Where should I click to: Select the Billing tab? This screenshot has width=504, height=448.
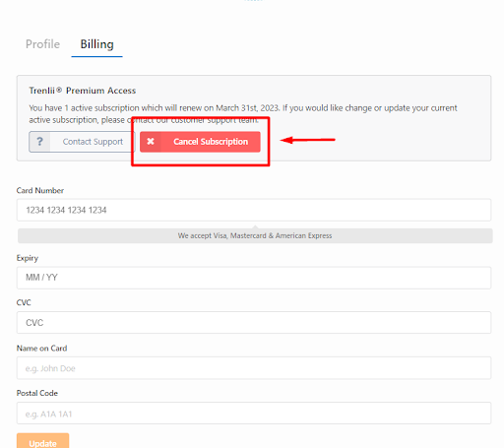pos(97,44)
